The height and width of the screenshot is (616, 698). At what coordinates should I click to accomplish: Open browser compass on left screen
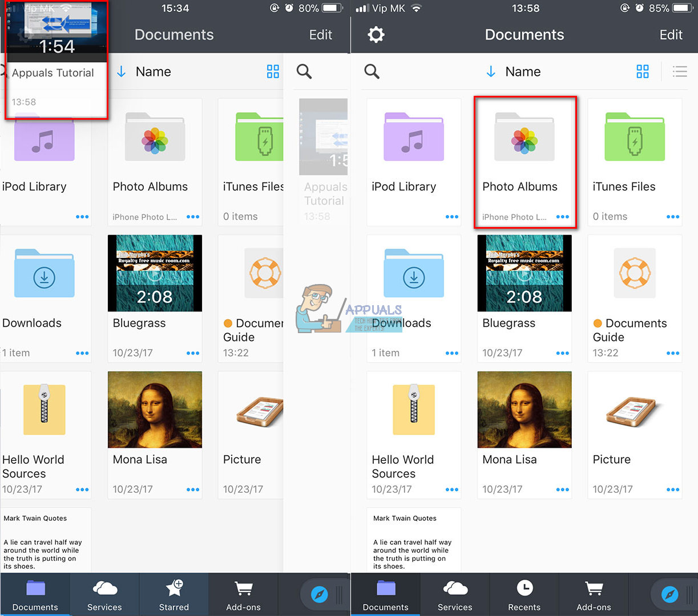tap(319, 595)
